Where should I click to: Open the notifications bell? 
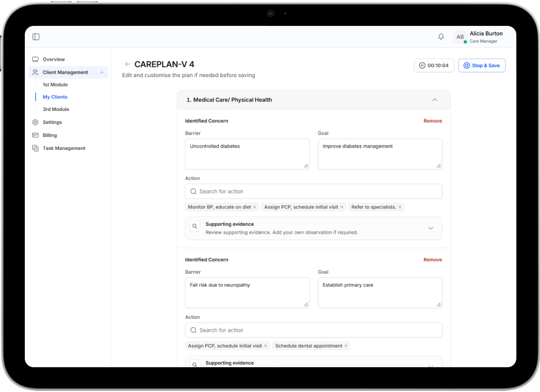[441, 37]
